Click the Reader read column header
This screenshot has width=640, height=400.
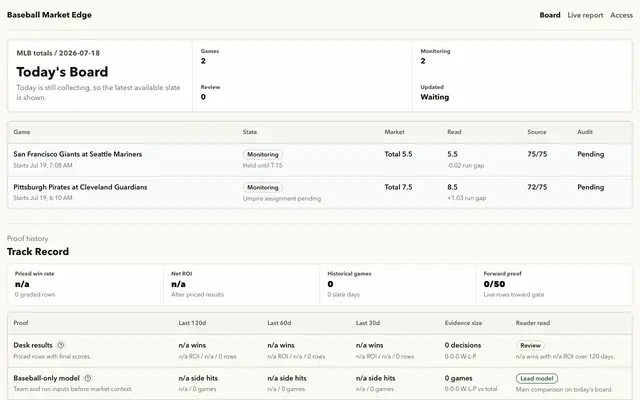coord(533,323)
